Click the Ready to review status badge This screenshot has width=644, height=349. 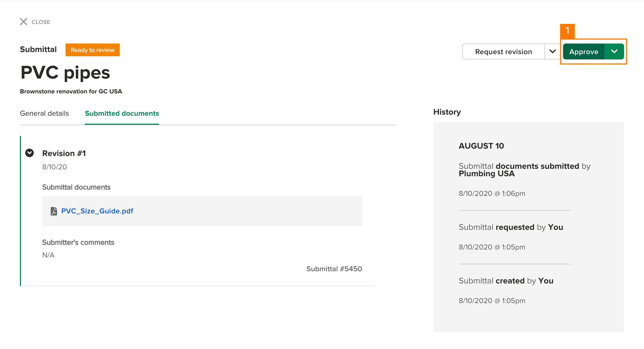click(x=93, y=50)
